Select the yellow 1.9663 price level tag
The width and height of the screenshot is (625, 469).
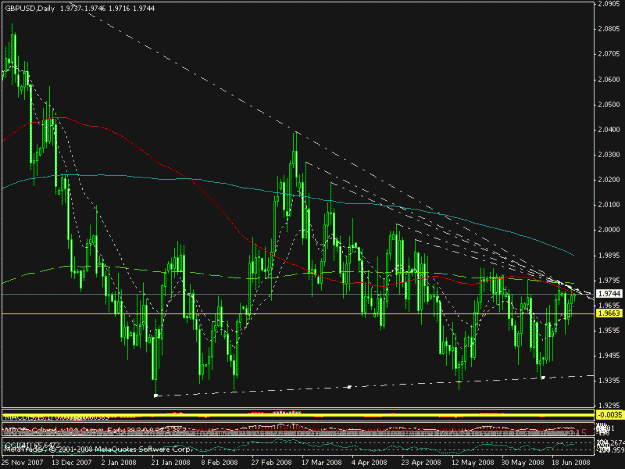[610, 313]
